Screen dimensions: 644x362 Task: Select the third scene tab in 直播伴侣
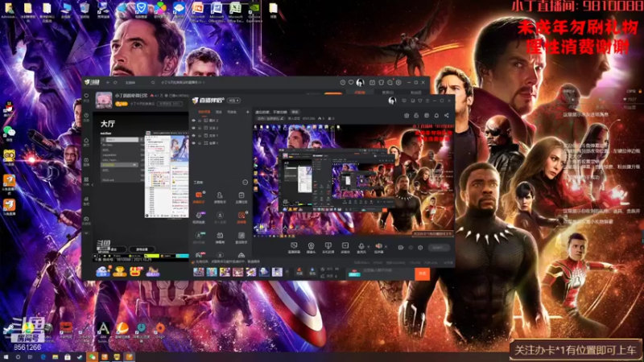pos(232,112)
